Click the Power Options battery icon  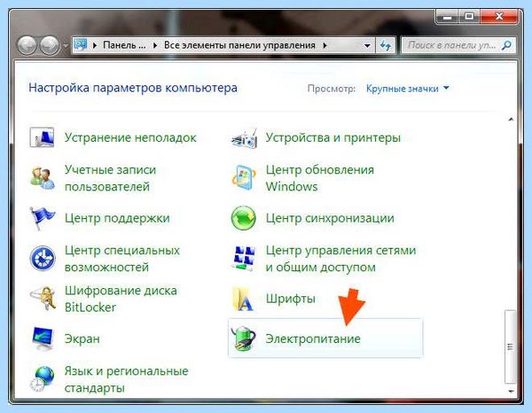[243, 339]
